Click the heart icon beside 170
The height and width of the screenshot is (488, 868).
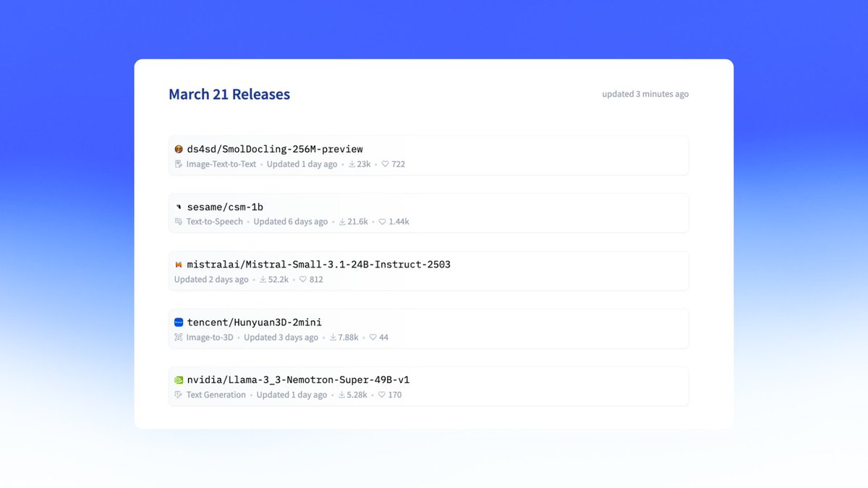pyautogui.click(x=382, y=395)
